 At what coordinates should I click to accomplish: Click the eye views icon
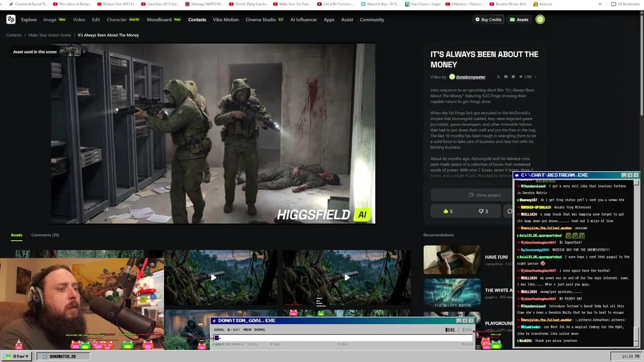521,77
